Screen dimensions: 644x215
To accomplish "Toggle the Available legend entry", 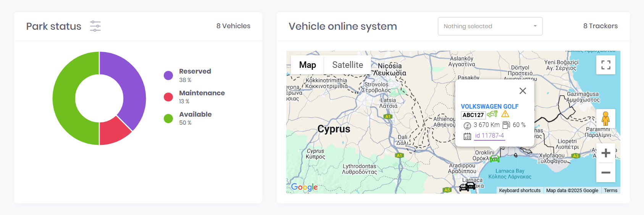I will tap(195, 114).
